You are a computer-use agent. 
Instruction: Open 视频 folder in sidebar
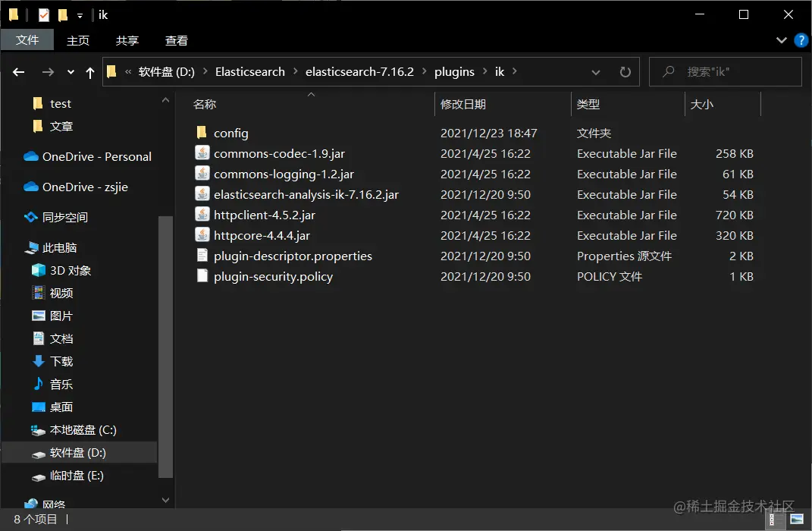pos(53,294)
